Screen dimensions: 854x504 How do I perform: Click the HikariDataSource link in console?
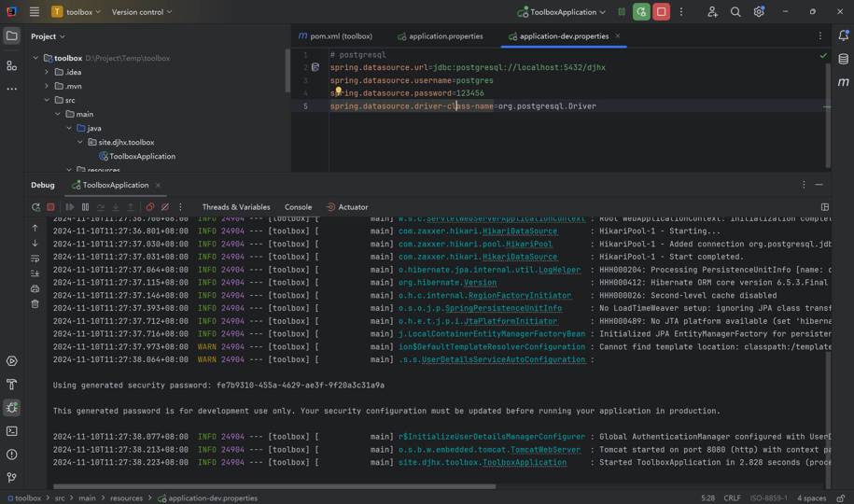[x=519, y=231]
